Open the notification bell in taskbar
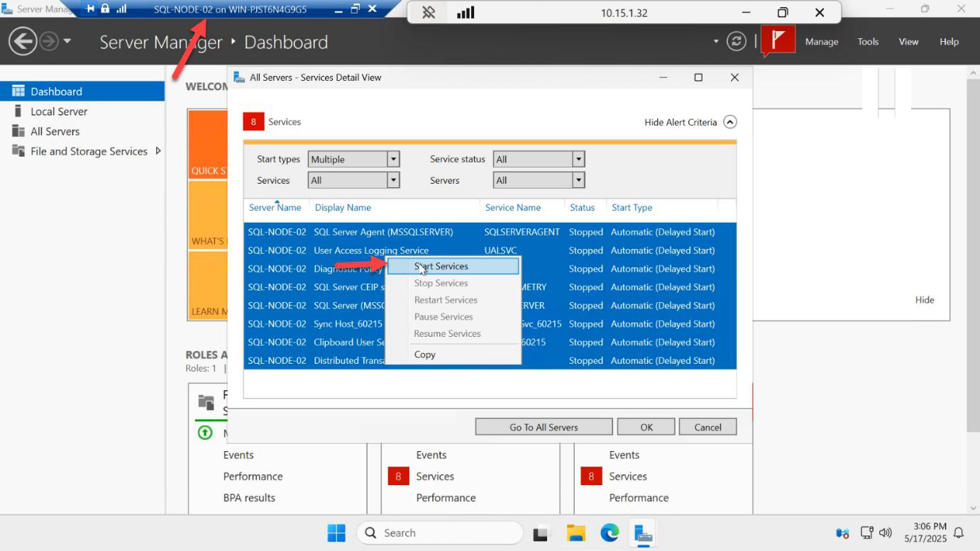 click(959, 533)
